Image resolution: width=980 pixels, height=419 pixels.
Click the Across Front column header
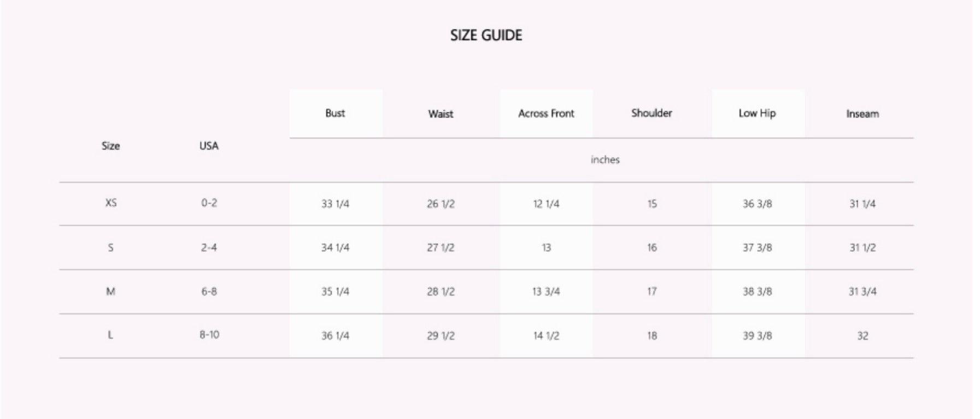point(546,113)
